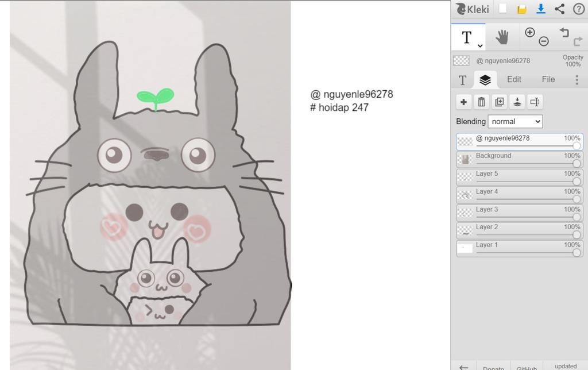Expand the tool chooser arrow under Text tool
Viewport: 588px width, 370px height.
coord(480,45)
